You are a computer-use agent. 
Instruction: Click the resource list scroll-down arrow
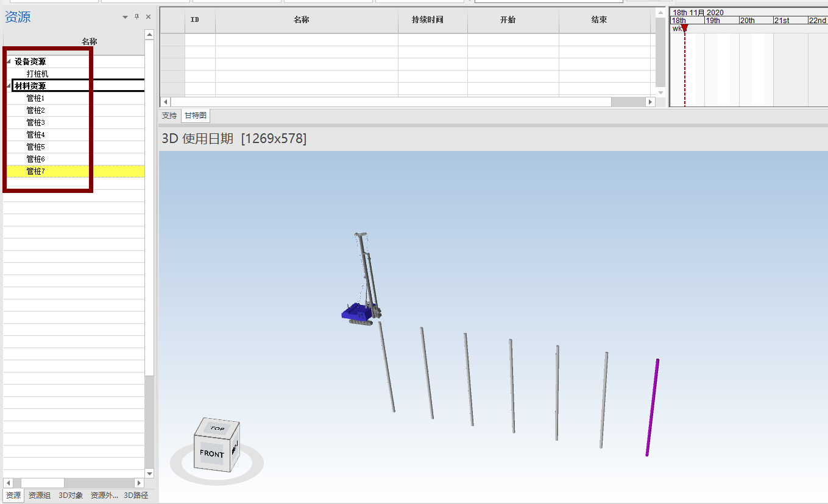[149, 473]
